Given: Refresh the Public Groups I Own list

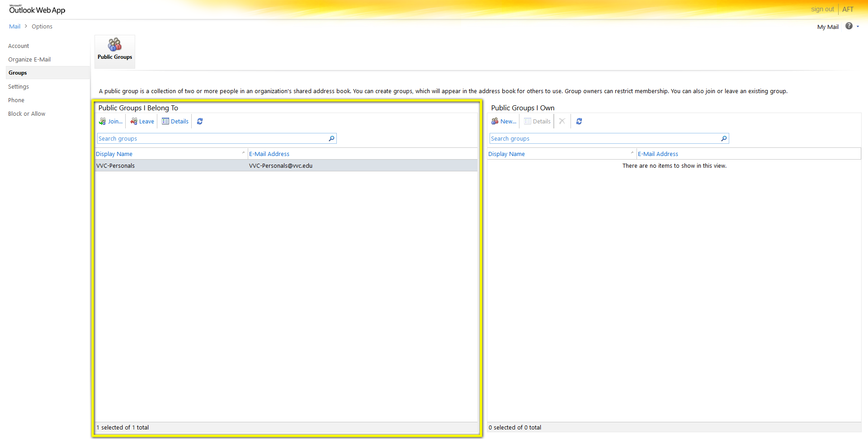Looking at the screenshot, I should (579, 121).
